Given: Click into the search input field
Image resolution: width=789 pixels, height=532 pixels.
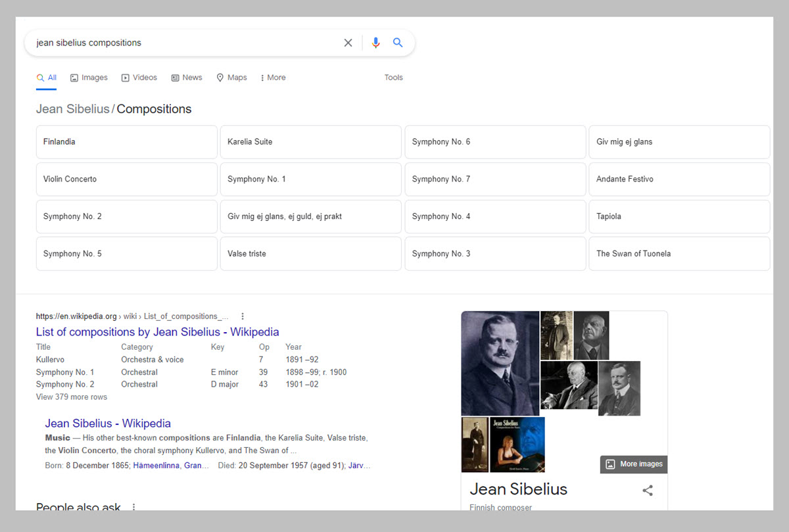Looking at the screenshot, I should (x=184, y=43).
